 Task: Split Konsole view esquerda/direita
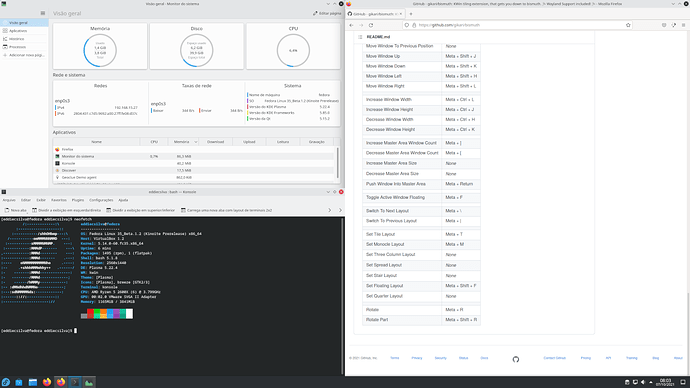[66, 210]
